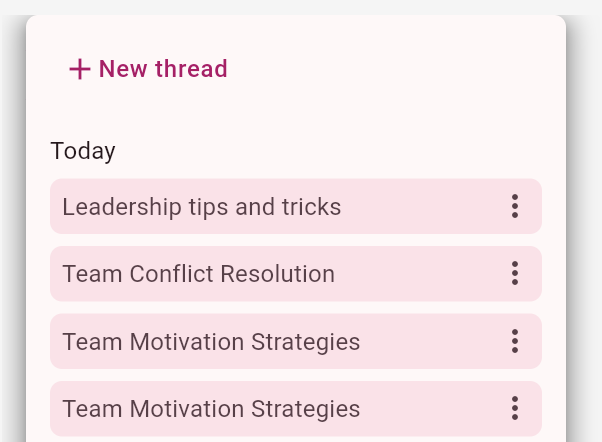
Task: Expand more actions on last Team Motivation thread
Action: tap(515, 409)
